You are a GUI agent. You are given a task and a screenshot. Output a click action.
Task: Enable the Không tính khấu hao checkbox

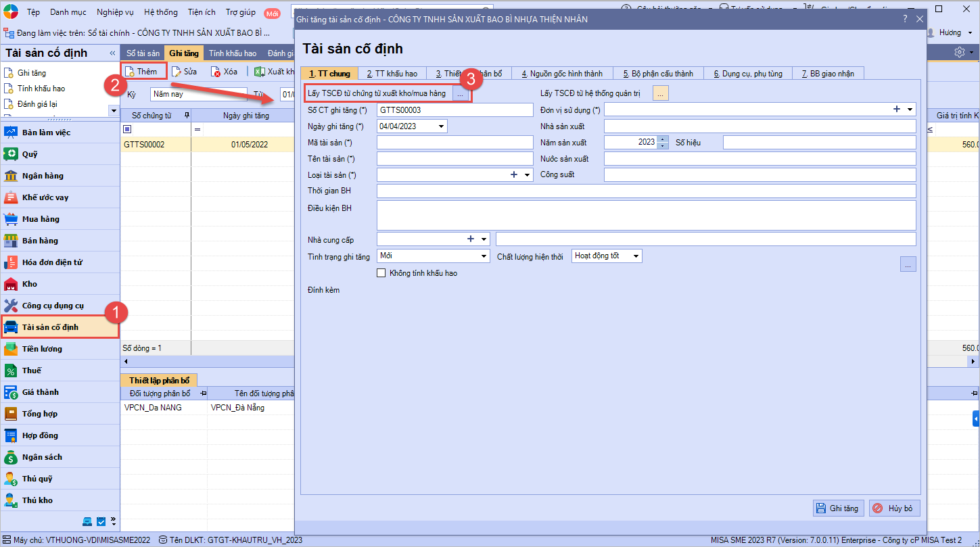tap(381, 273)
